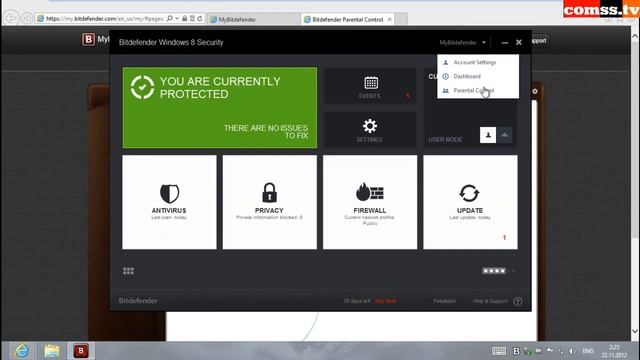
Task: Click the four-dot page indicator
Action: point(494,271)
